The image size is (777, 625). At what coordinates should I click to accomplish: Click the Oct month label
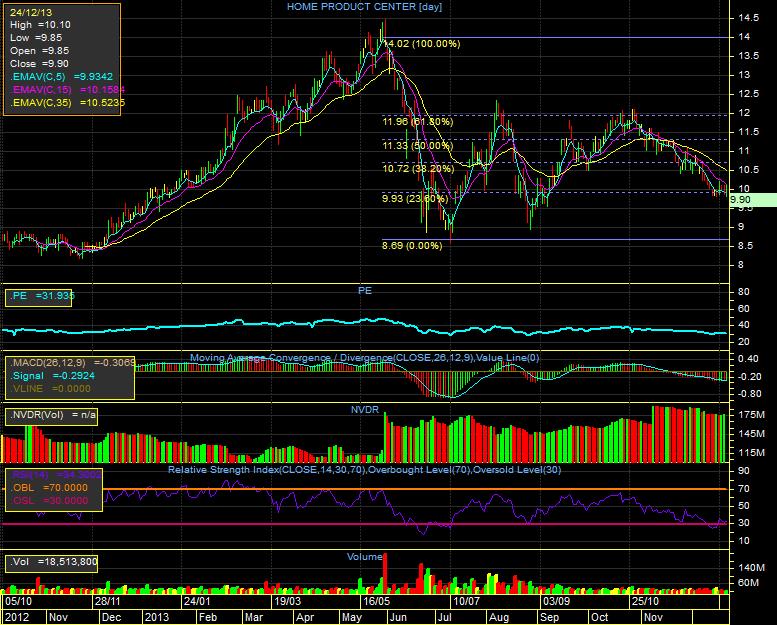pos(600,617)
